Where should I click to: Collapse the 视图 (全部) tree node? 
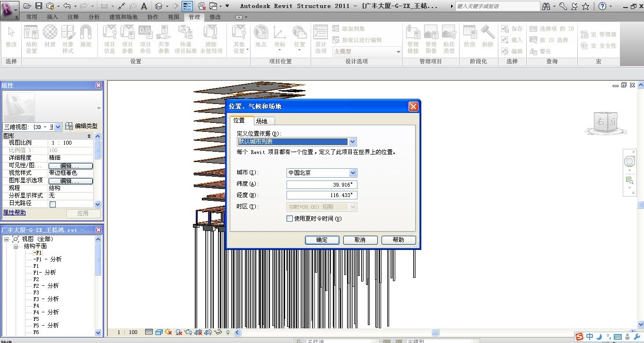click(x=6, y=240)
